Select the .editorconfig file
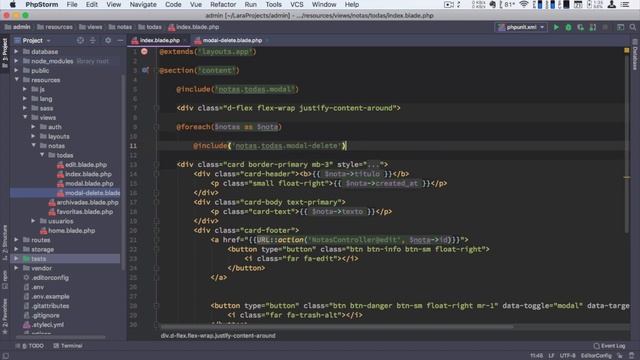The width and height of the screenshot is (640, 360). tap(46, 278)
